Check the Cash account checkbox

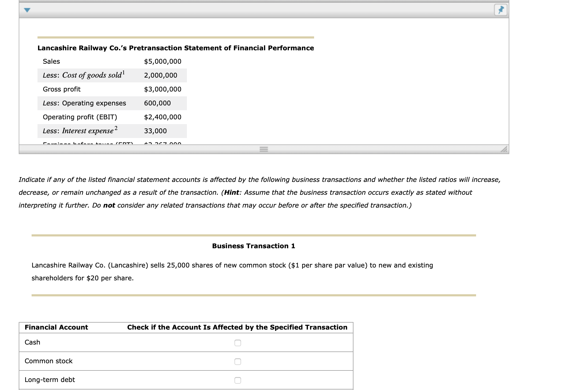point(238,343)
